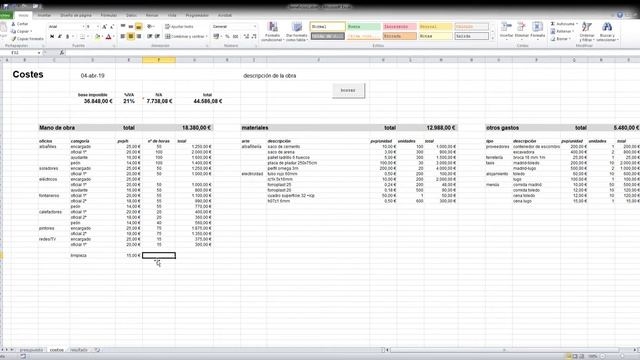640x360 pixels.
Task: Apply the pink Incorrecto cell style
Action: click(400, 27)
